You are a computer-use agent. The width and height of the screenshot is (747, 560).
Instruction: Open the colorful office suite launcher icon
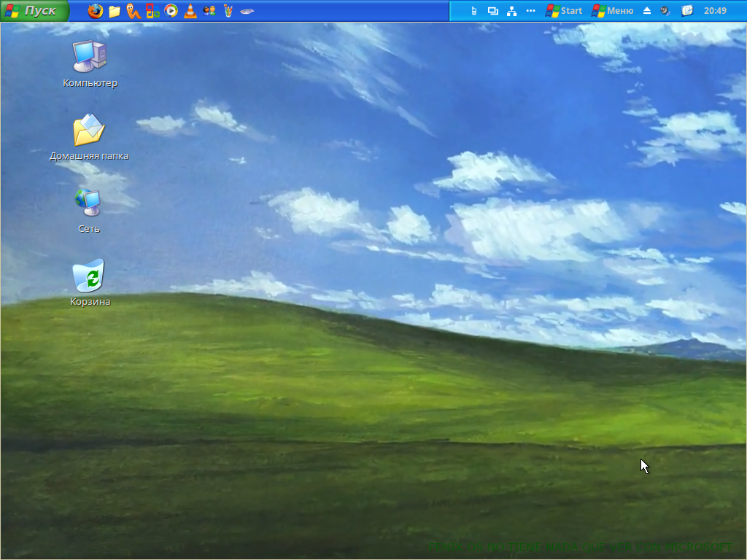[x=152, y=11]
